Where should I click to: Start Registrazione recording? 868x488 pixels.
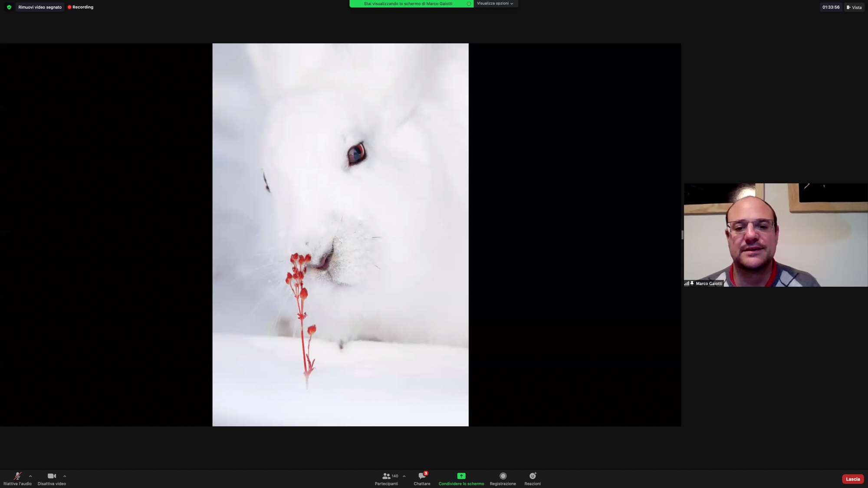(503, 479)
